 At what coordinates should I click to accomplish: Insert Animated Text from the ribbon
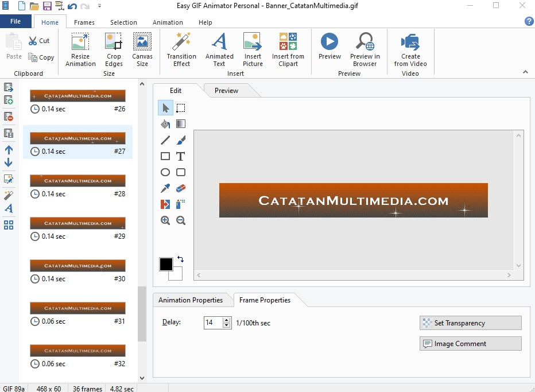coord(219,50)
